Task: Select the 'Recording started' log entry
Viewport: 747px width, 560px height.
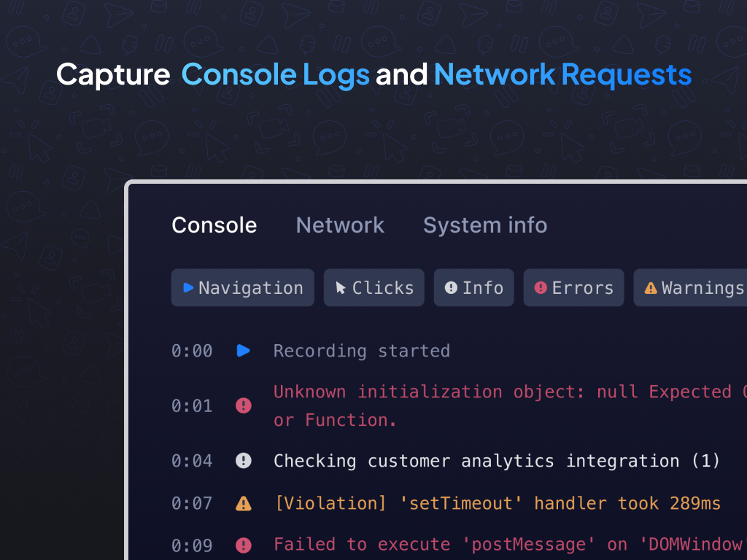Action: tap(361, 351)
